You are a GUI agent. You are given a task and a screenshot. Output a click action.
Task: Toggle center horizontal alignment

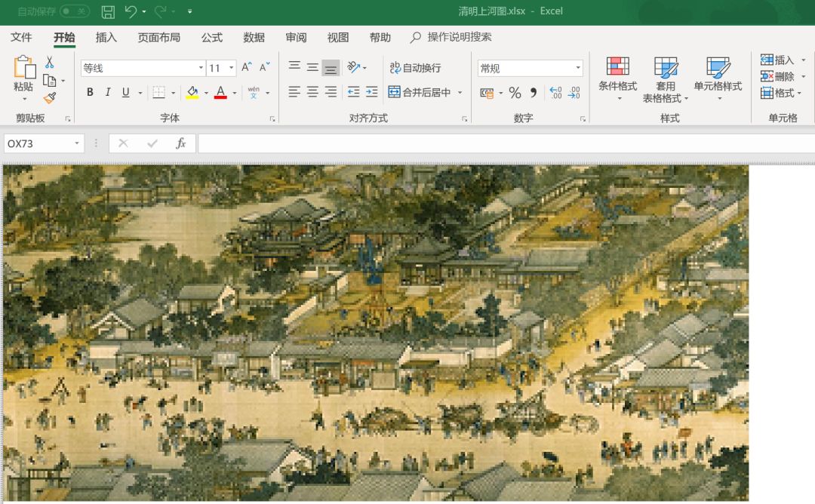[x=312, y=92]
